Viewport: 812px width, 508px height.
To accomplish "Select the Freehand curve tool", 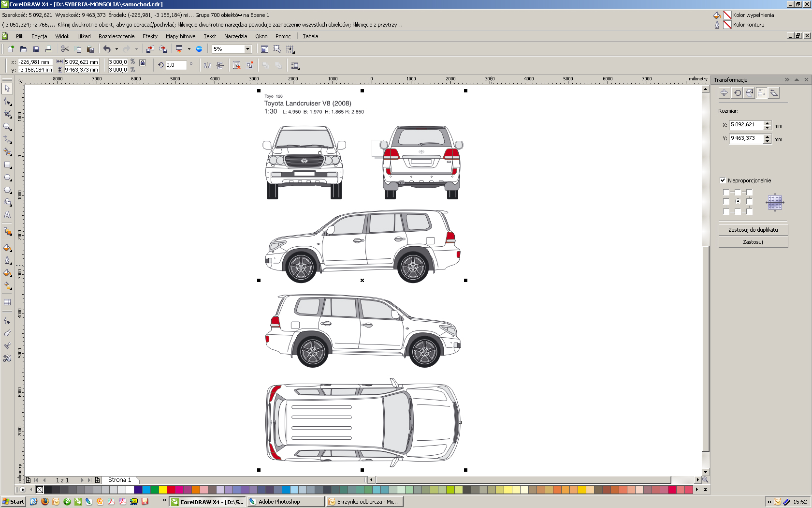I will pyautogui.click(x=7, y=139).
